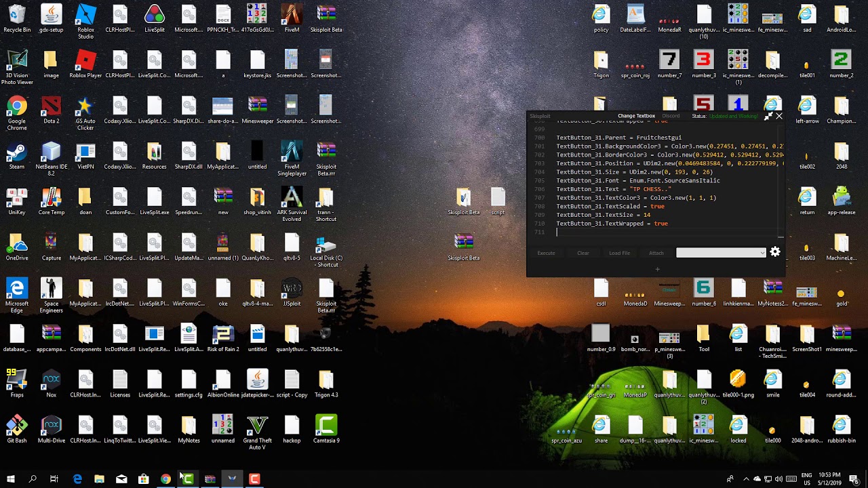Switch input language via ENG indicator
Screen dimensions: 868x488
coord(807,479)
